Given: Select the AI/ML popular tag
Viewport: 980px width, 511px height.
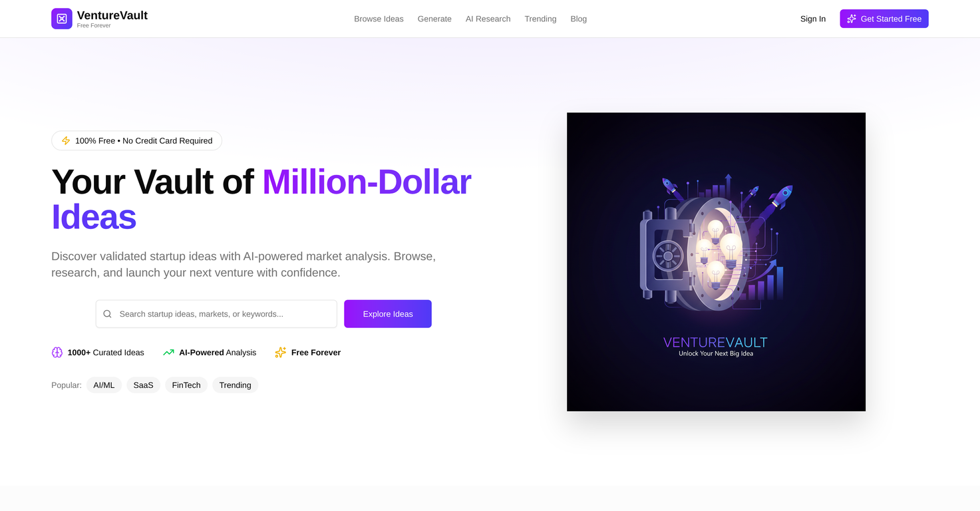Looking at the screenshot, I should (104, 385).
